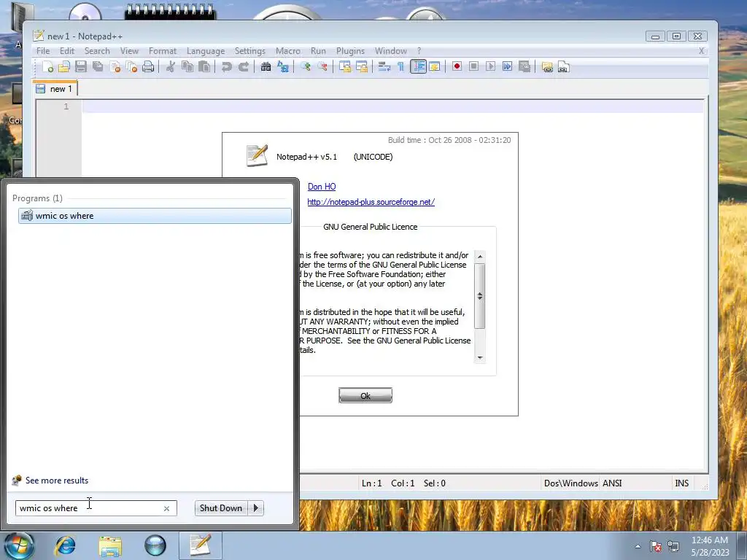Click the Zoom In magnifier icon

coord(306,66)
